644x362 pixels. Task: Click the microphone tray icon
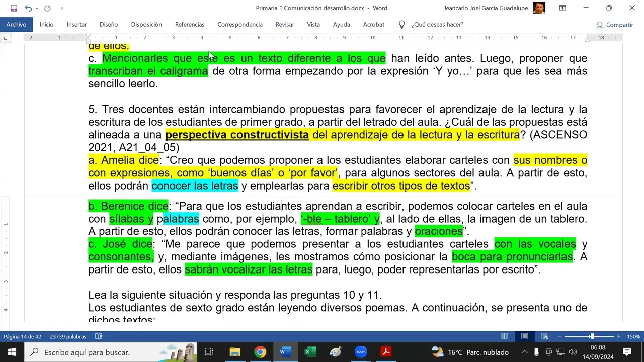[x=536, y=352]
